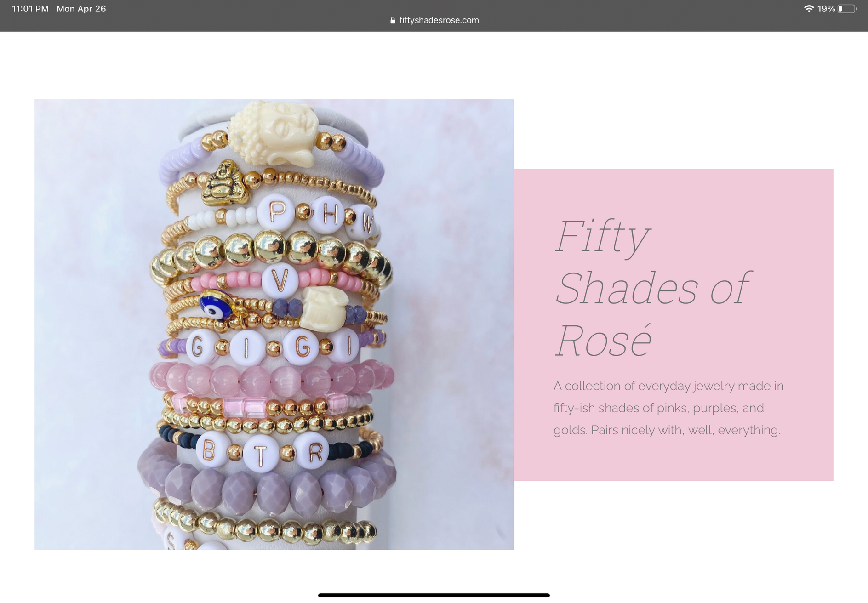This screenshot has height=603, width=868.
Task: Tap the 19% battery percentage
Action: (x=826, y=9)
